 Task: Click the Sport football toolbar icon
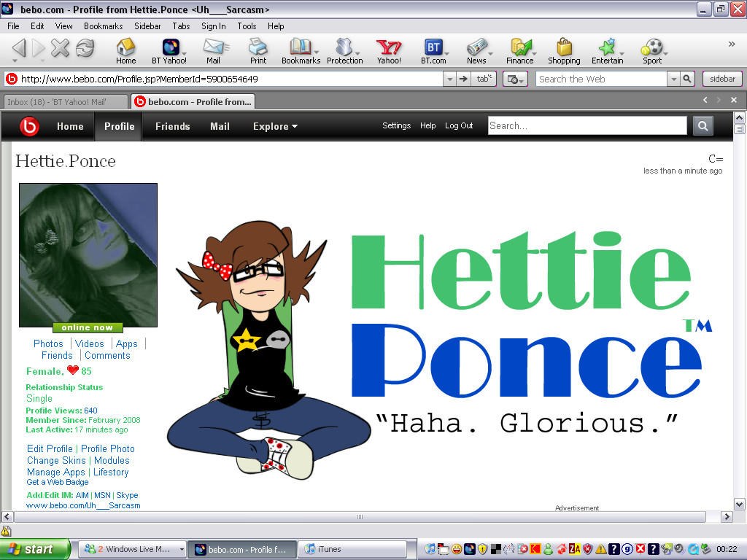[x=652, y=51]
